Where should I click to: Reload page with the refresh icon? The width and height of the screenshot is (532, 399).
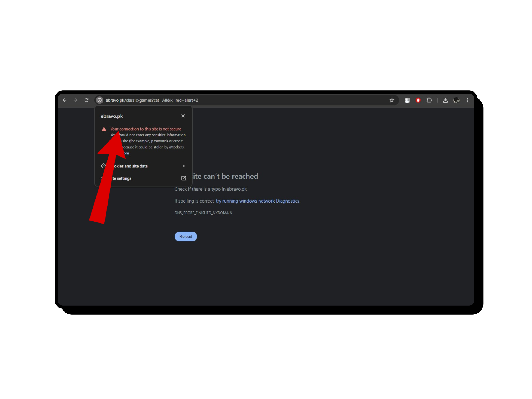(86, 100)
